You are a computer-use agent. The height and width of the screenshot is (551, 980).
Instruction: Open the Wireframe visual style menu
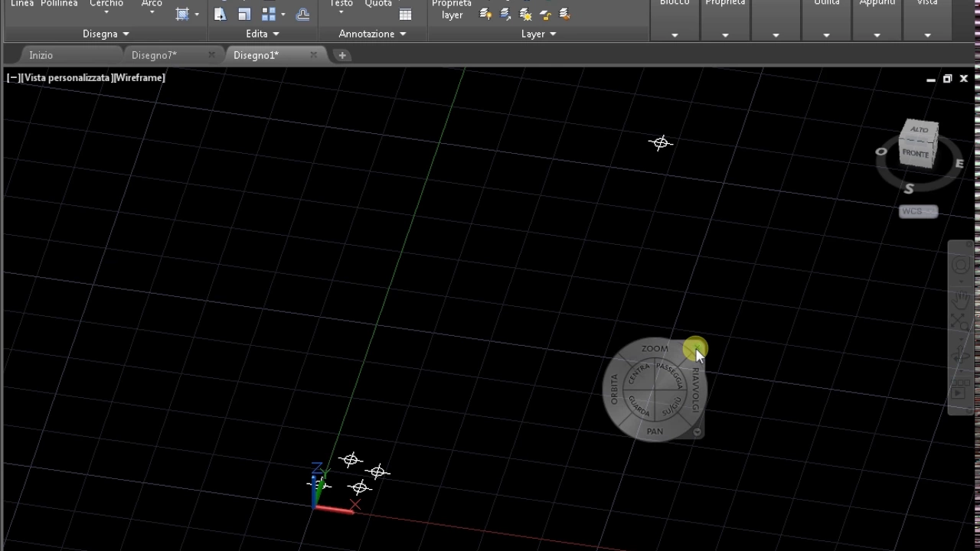coord(139,77)
